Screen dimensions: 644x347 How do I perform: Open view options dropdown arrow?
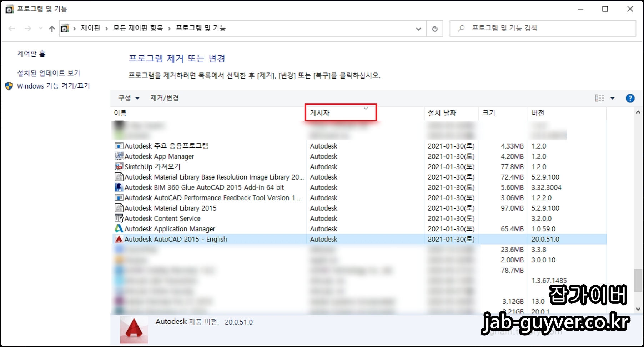613,98
